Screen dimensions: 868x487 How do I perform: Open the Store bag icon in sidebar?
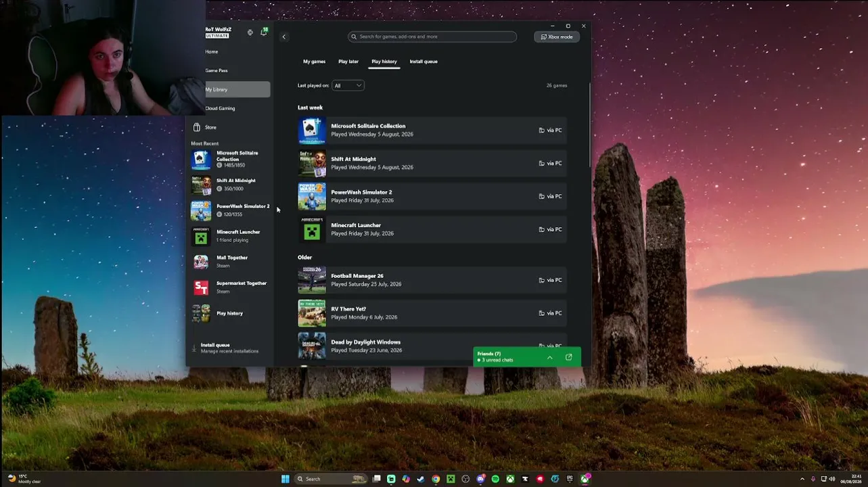point(197,127)
